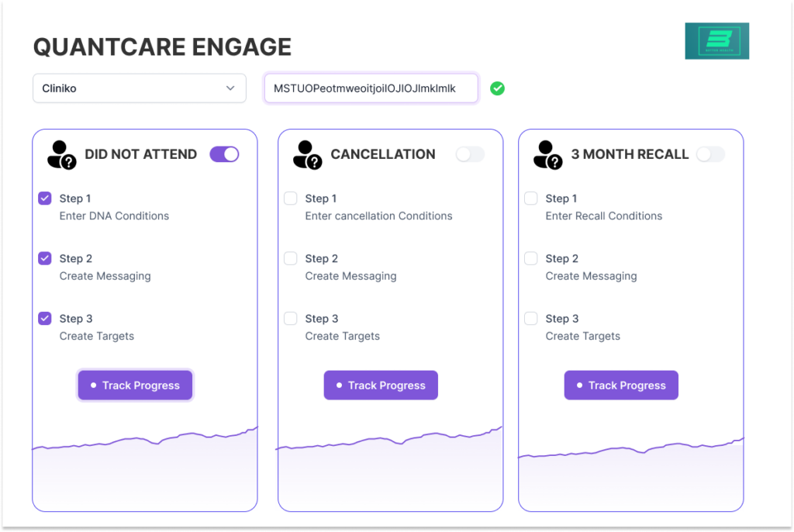The image size is (794, 532).
Task: Check Step 2 Create Messaging under Cancellation
Action: 291,258
